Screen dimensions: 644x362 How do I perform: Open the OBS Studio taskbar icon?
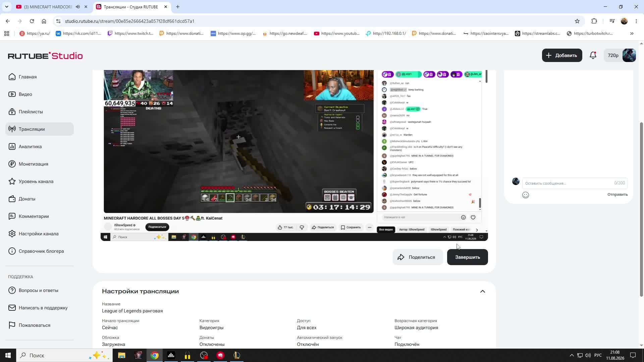click(204, 355)
